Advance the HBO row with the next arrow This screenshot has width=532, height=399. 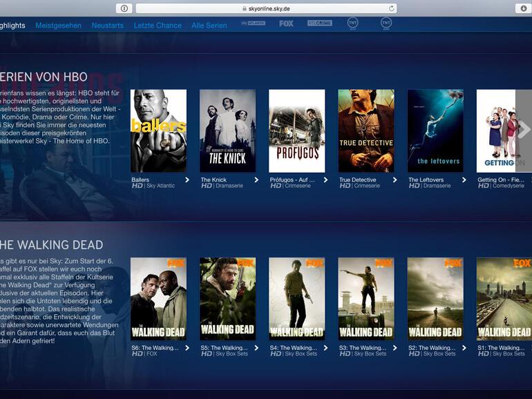coord(524,131)
